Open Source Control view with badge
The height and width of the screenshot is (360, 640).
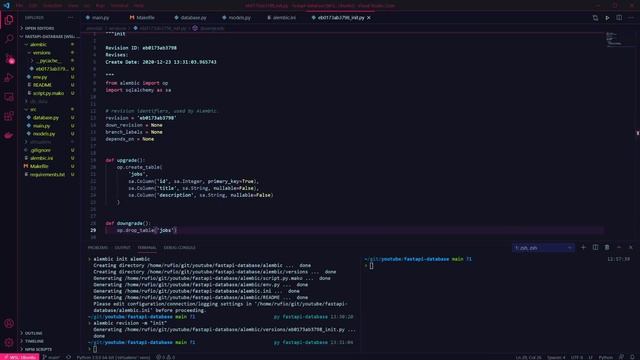tap(9, 58)
